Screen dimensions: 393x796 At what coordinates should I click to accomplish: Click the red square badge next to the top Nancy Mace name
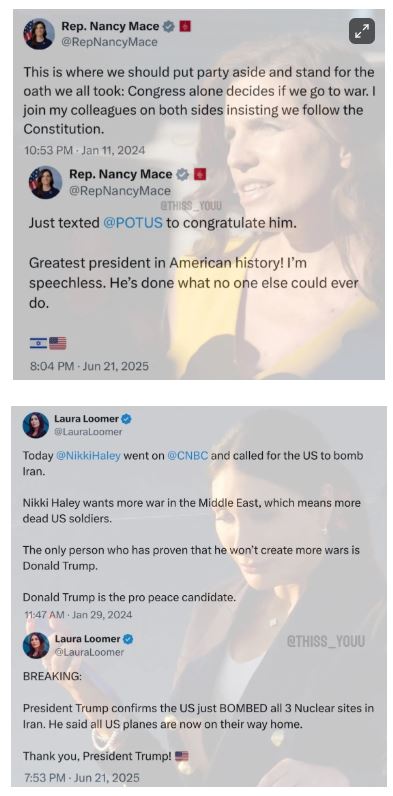185,26
